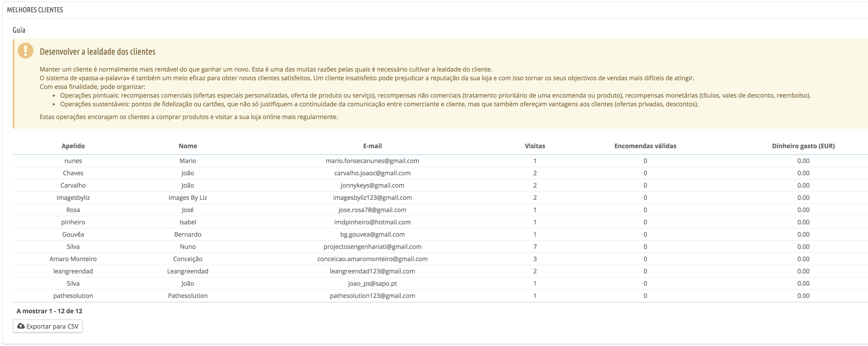This screenshot has width=868, height=346.
Task: Click the exclamation warning icon in the guide box
Action: (26, 51)
